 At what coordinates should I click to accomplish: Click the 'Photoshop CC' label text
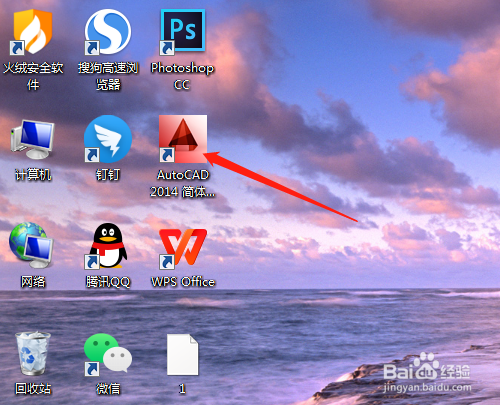(182, 76)
